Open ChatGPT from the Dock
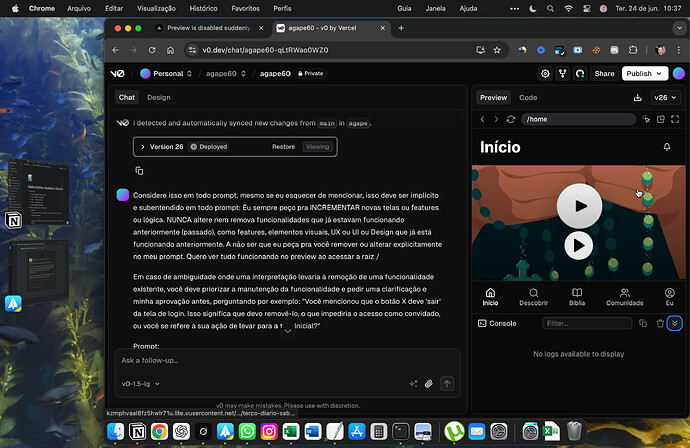Image resolution: width=690 pixels, height=448 pixels. (x=181, y=431)
